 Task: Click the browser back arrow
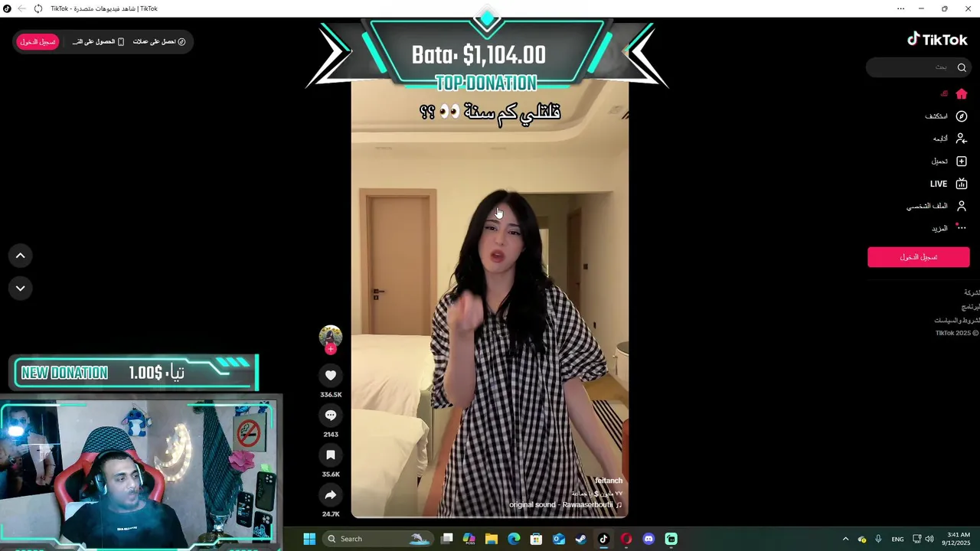click(21, 8)
